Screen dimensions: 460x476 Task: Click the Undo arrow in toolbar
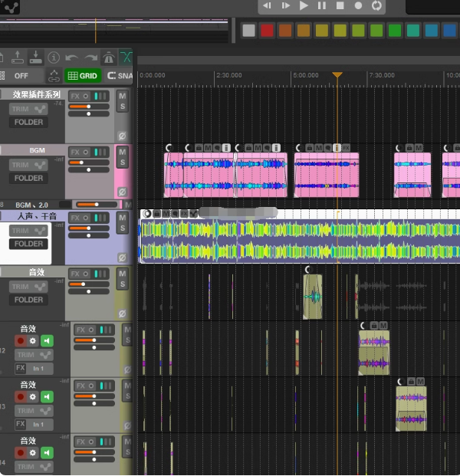click(71, 57)
